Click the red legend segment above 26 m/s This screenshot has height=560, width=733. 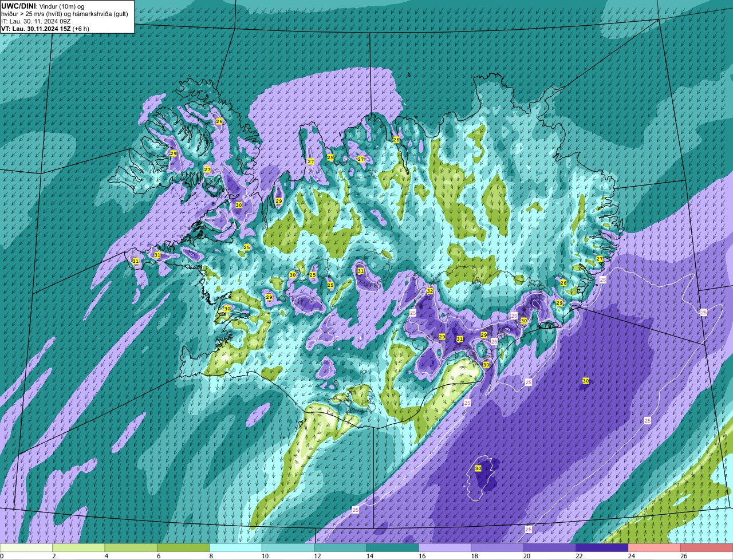707,548
